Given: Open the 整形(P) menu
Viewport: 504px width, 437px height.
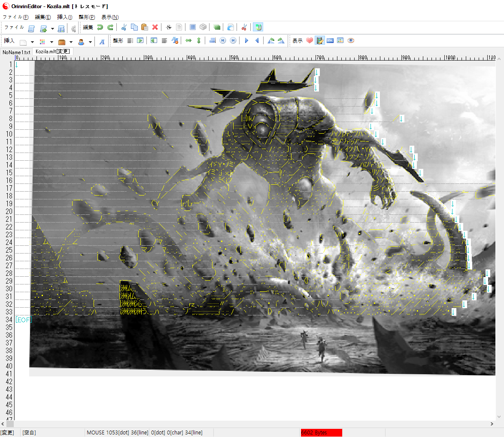Looking at the screenshot, I should click(87, 17).
